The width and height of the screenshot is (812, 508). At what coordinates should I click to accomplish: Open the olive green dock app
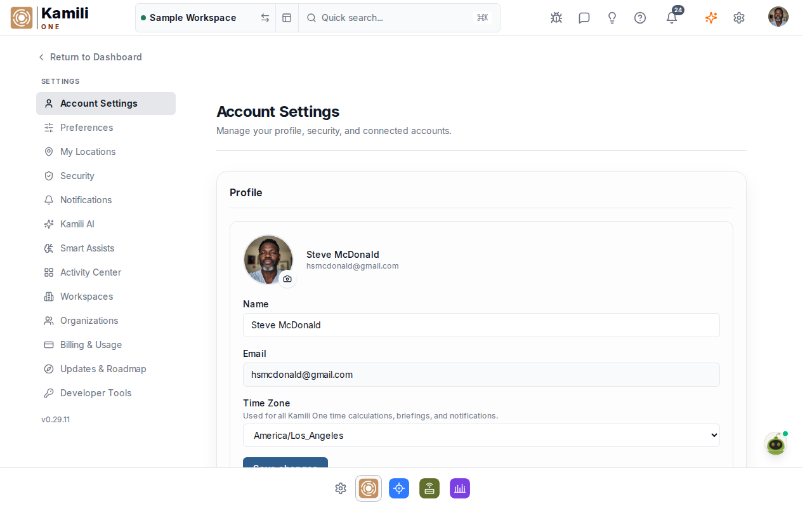point(429,488)
